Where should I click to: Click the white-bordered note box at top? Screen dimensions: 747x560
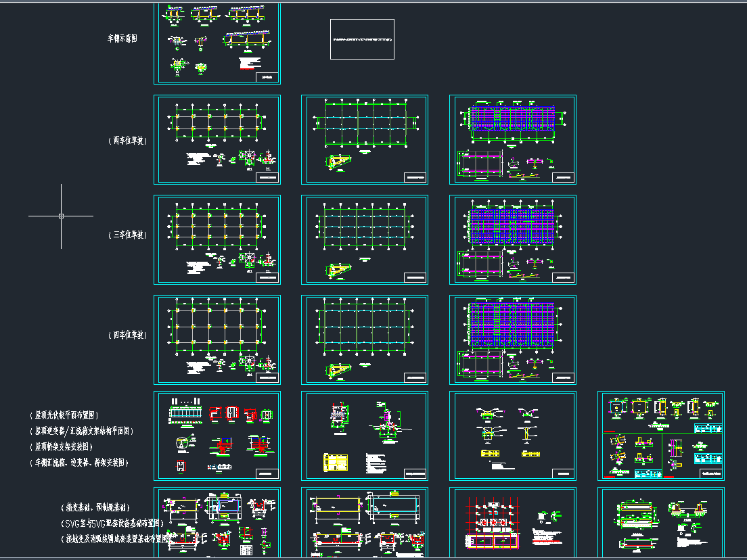coord(362,39)
